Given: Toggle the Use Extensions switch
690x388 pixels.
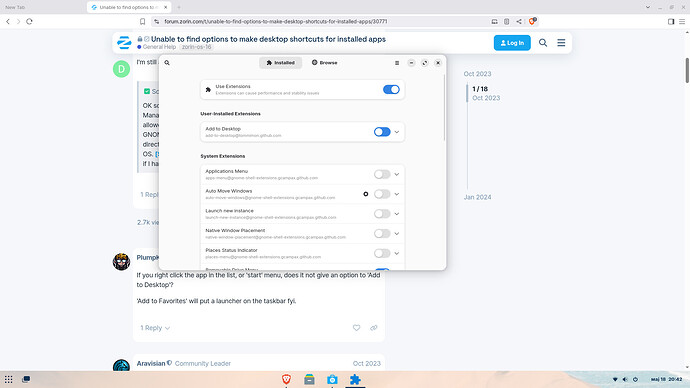Looking at the screenshot, I should tap(391, 90).
